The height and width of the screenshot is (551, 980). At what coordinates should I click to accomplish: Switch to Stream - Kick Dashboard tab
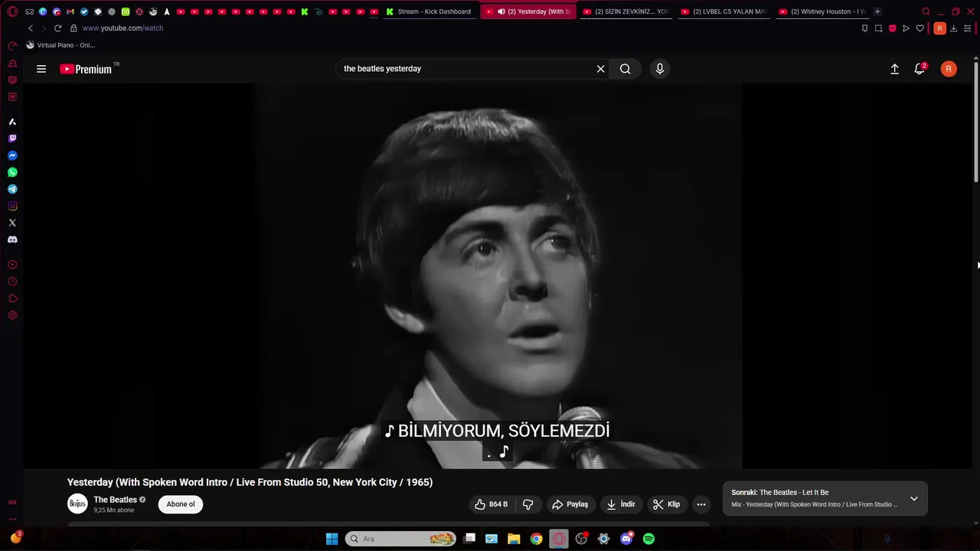click(429, 11)
